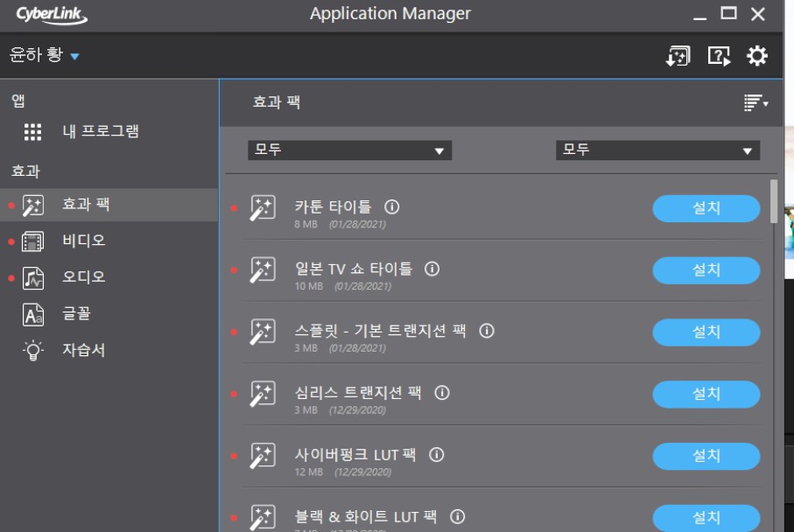Click the 블랙 & 화이트 LUT 팩 name
This screenshot has height=532, width=794.
366,516
